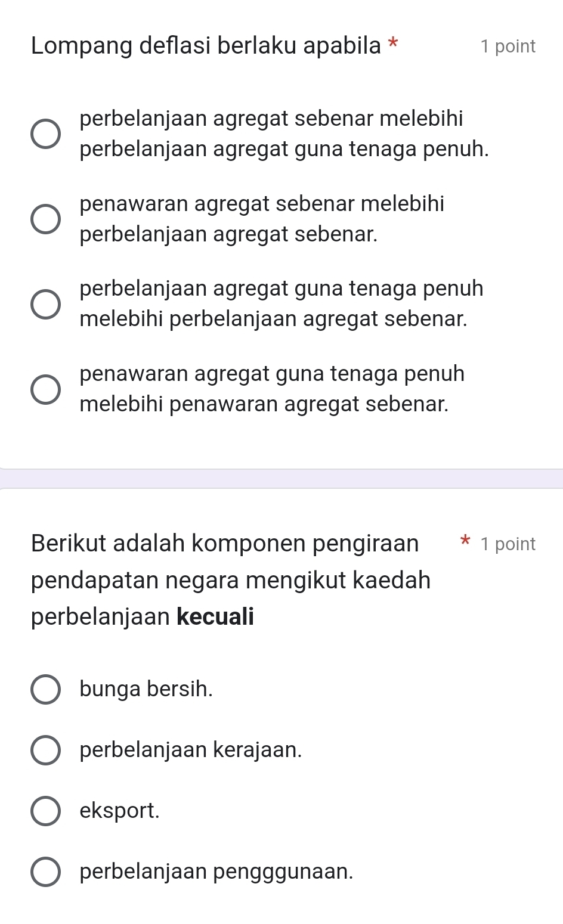The width and height of the screenshot is (563, 924).
Task: Click the answer text 'eksport.'
Action: [120, 811]
